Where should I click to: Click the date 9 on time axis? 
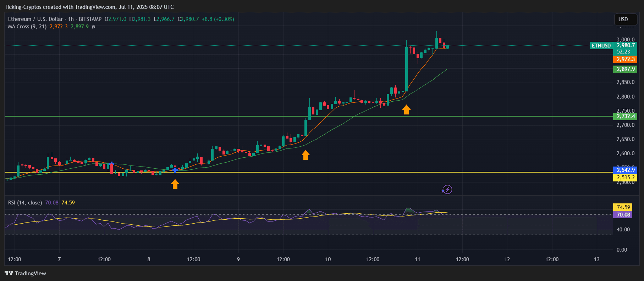238,259
